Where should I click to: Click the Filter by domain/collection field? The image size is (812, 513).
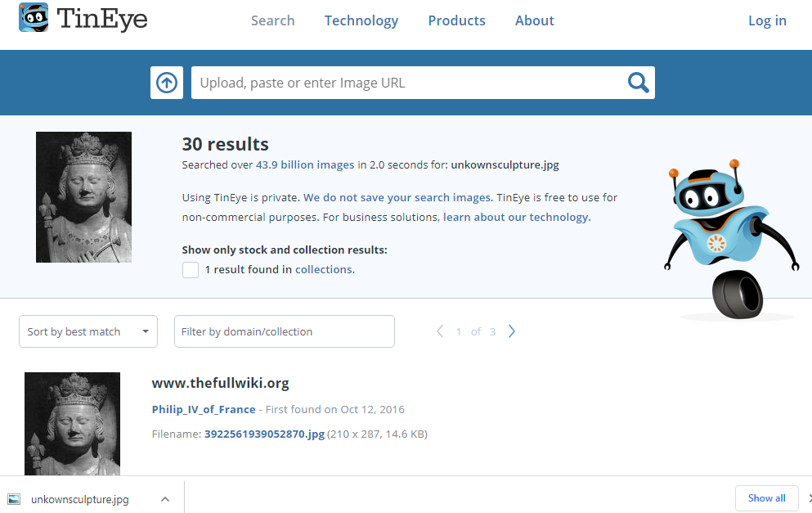coord(285,331)
